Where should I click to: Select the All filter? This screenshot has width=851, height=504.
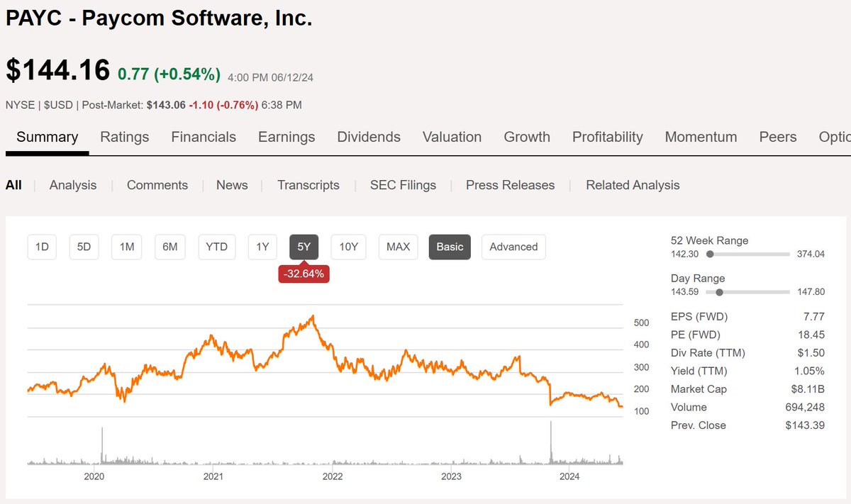coord(13,185)
